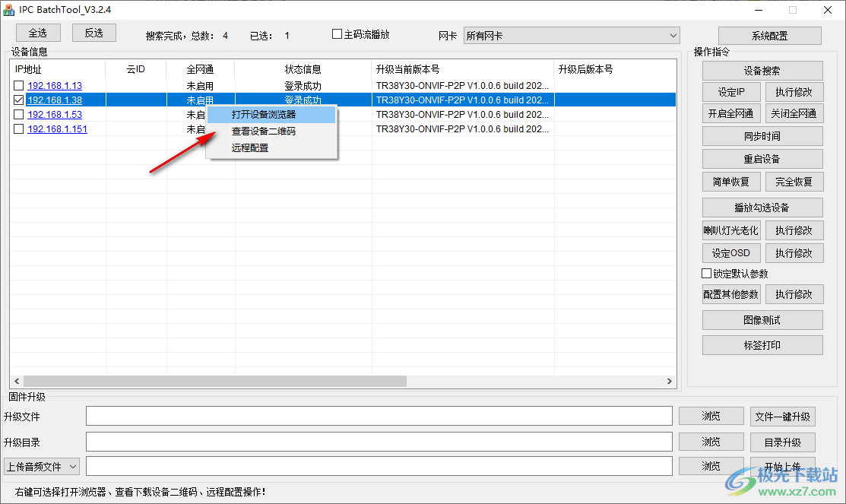Open 标签打印 label printing

point(762,344)
